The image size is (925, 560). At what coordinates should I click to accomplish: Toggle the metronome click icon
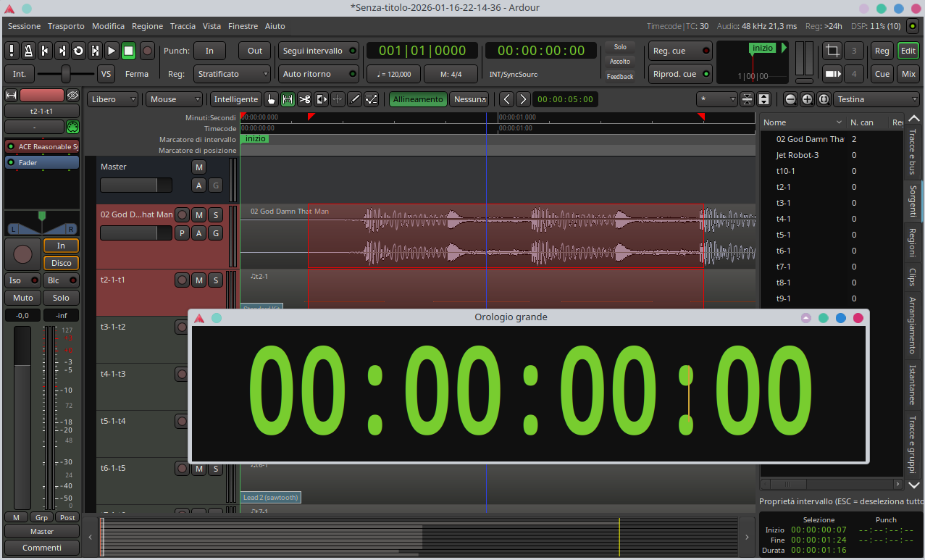(x=28, y=51)
